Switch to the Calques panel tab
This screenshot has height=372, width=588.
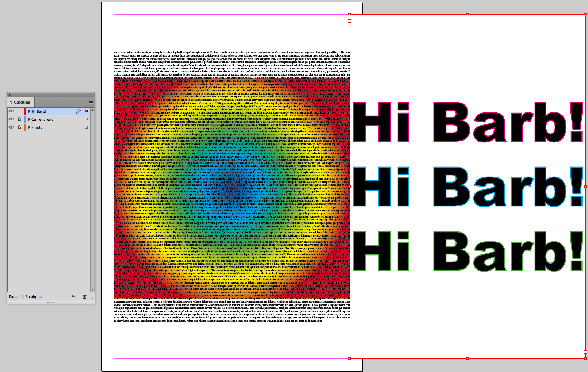21,102
